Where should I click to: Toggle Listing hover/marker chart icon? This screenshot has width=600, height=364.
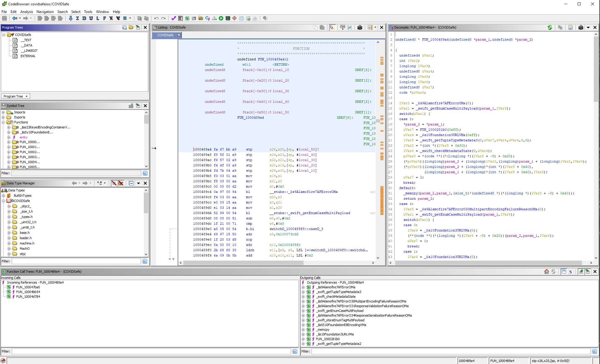350,27
